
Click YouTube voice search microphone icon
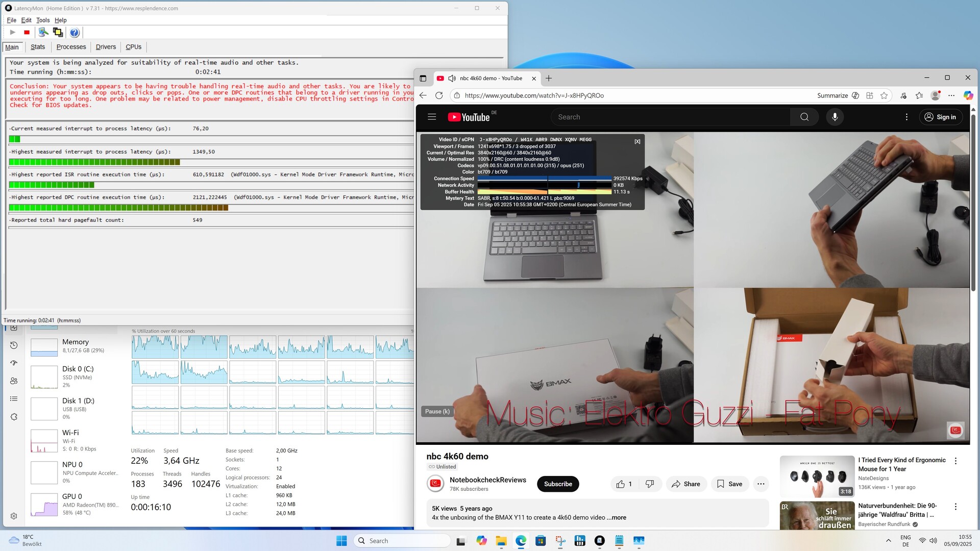835,117
